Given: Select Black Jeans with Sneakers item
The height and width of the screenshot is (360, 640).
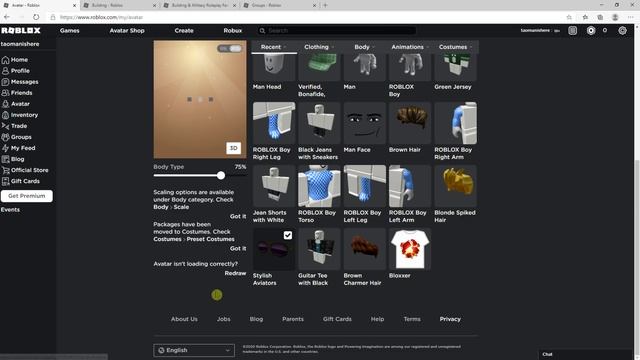Looking at the screenshot, I should pyautogui.click(x=319, y=123).
